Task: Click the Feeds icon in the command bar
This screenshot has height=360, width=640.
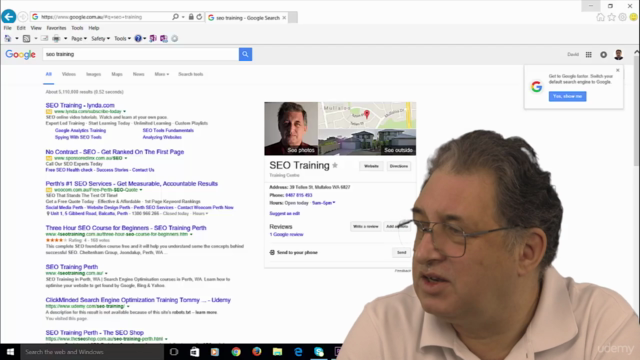Action: [27, 38]
